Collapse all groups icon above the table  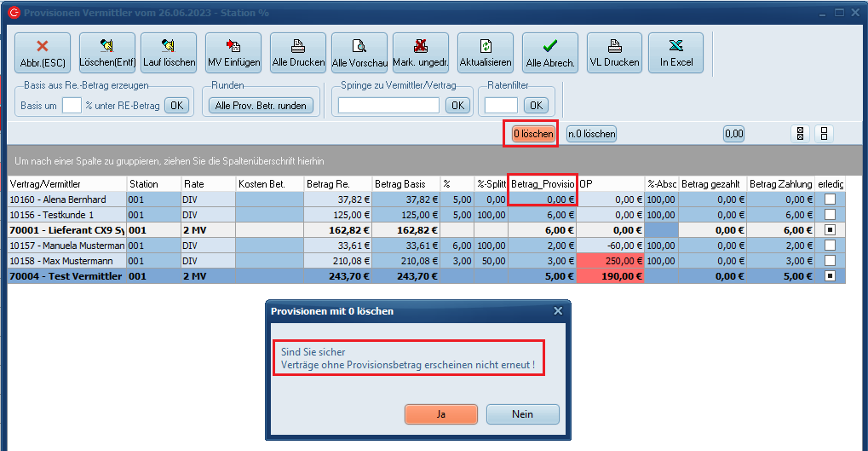point(824,134)
